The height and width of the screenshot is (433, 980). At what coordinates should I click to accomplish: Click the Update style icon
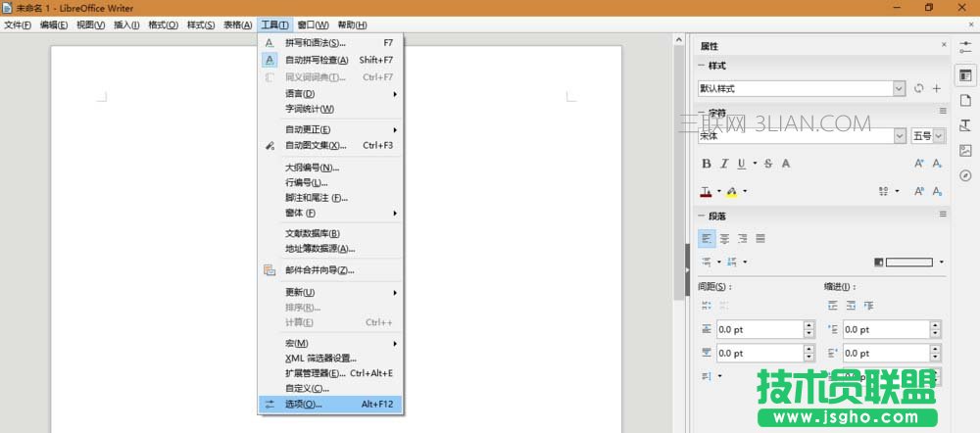pos(919,89)
